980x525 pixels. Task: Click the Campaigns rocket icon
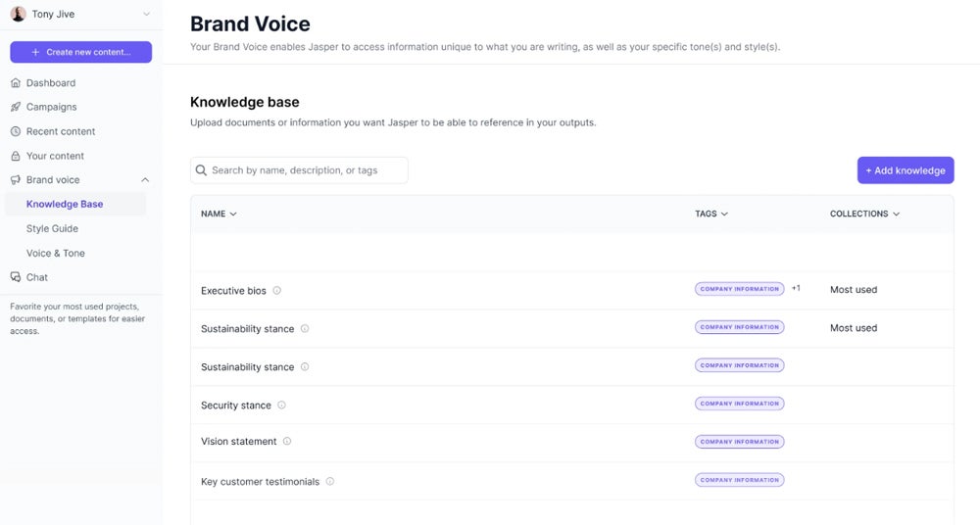click(x=16, y=107)
